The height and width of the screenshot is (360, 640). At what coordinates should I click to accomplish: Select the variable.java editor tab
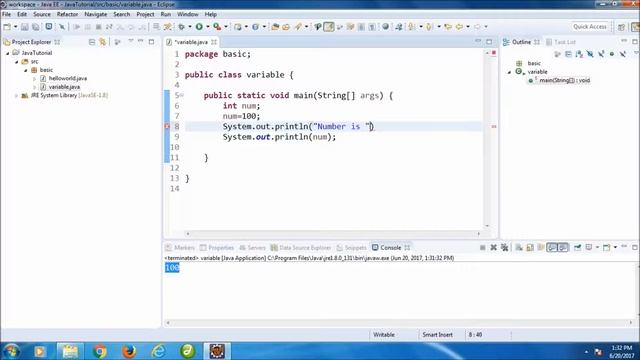point(191,42)
